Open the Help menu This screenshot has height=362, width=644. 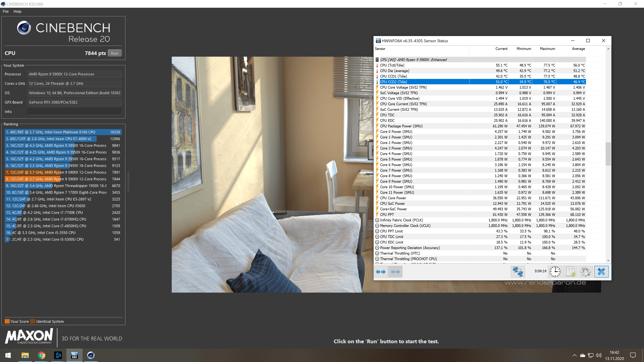17,12
